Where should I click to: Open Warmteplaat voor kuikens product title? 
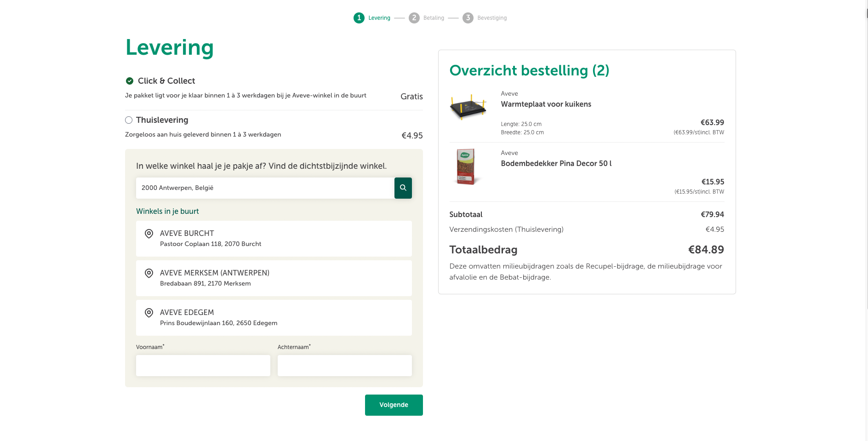tap(546, 104)
